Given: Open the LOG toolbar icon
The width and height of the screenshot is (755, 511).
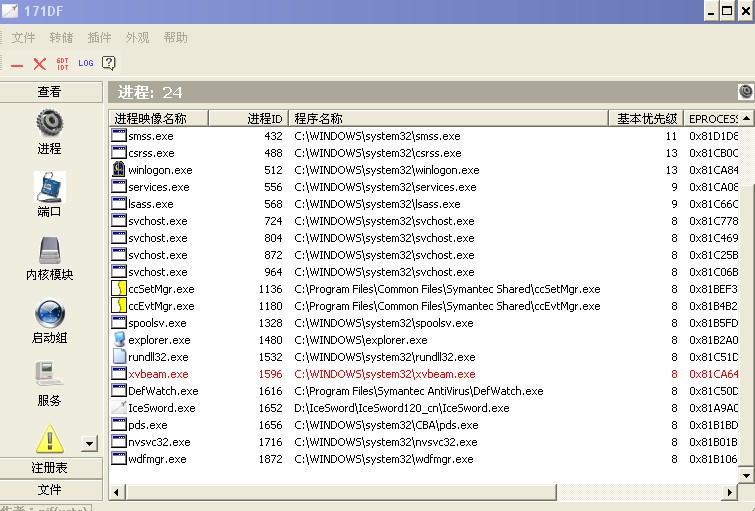Looking at the screenshot, I should click(x=86, y=63).
